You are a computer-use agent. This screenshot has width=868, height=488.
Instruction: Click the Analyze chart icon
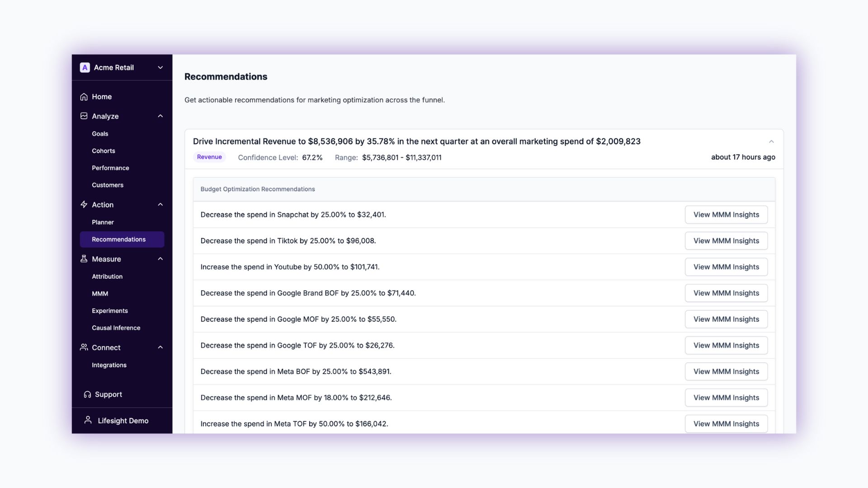click(x=84, y=116)
